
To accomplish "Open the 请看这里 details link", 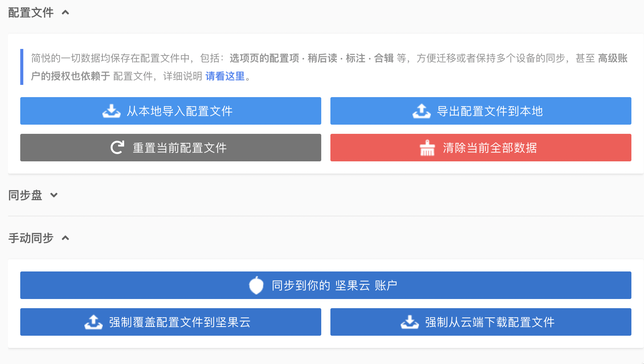I will click(x=225, y=76).
